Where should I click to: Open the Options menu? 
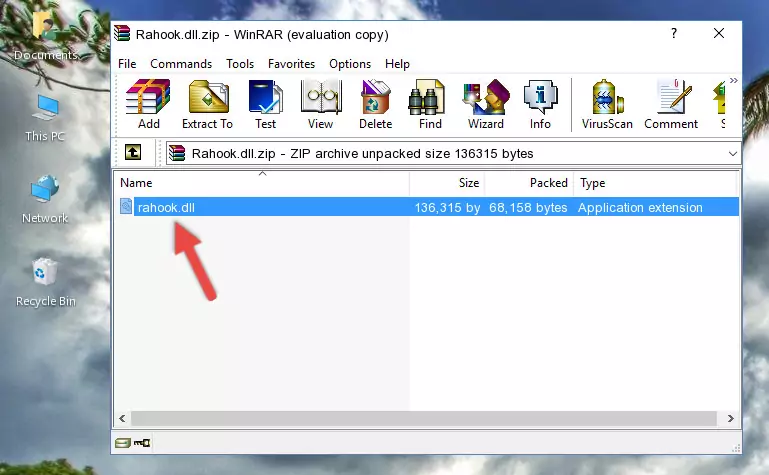pyautogui.click(x=350, y=64)
